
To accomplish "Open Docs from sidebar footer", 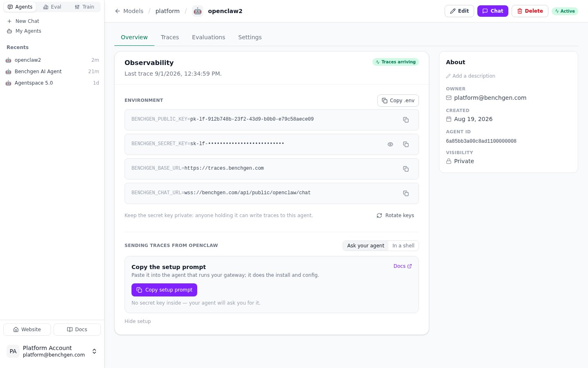I will click(x=77, y=330).
